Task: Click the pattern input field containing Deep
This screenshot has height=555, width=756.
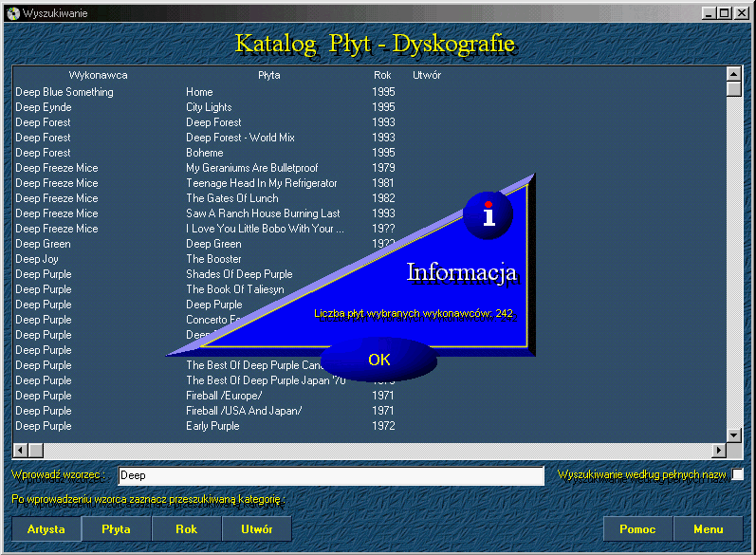Action: tap(331, 475)
